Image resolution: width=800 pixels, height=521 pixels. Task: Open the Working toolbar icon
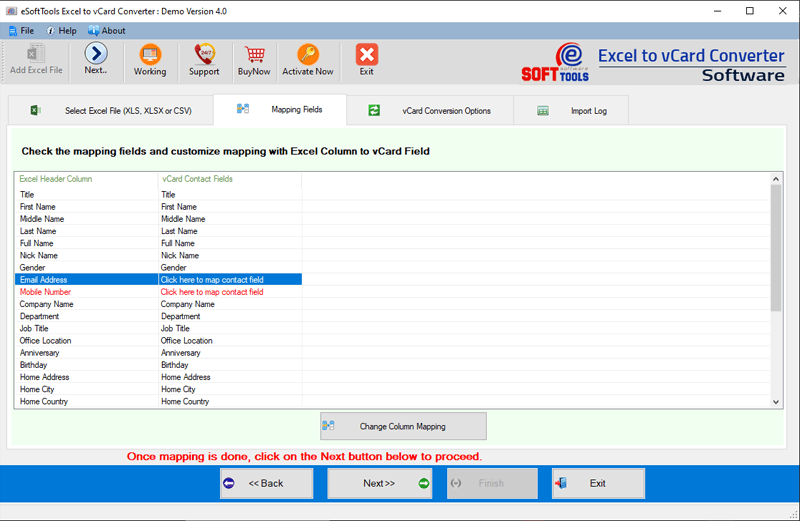(150, 55)
